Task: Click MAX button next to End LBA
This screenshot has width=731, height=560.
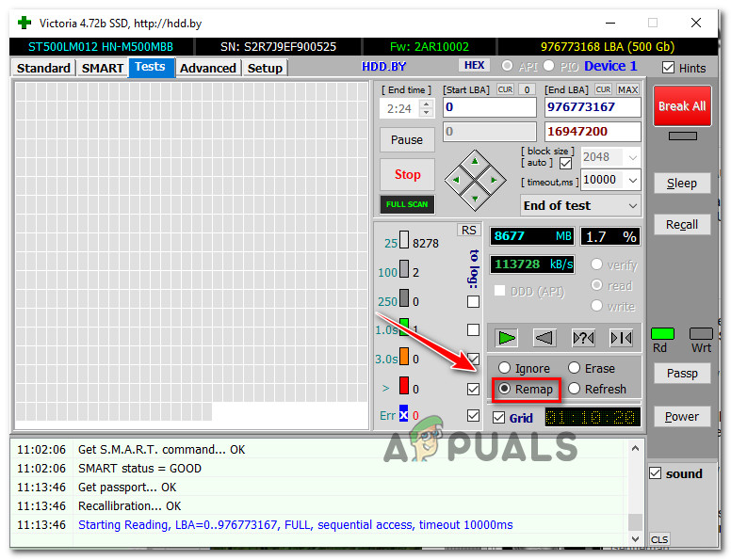Action: tap(627, 89)
